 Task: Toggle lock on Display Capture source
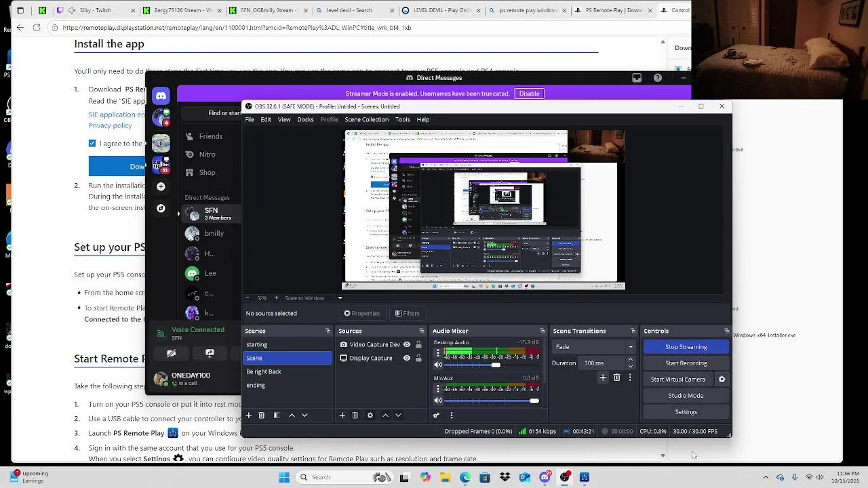418,358
